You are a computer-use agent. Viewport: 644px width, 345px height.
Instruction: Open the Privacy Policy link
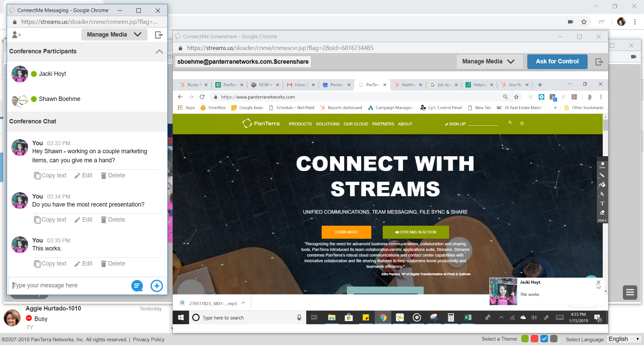pyautogui.click(x=149, y=340)
